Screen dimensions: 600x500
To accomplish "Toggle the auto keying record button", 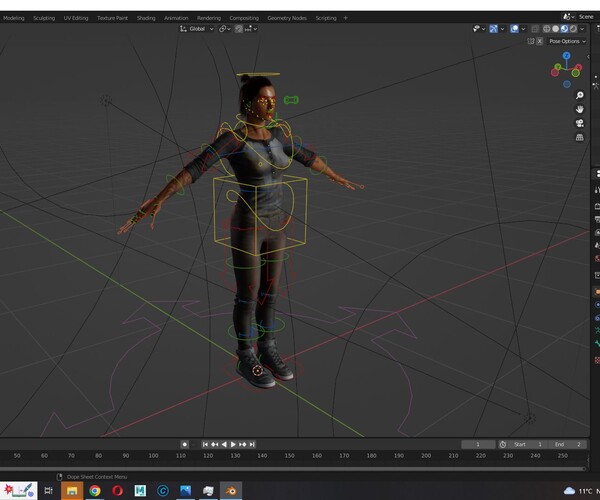I will [184, 445].
